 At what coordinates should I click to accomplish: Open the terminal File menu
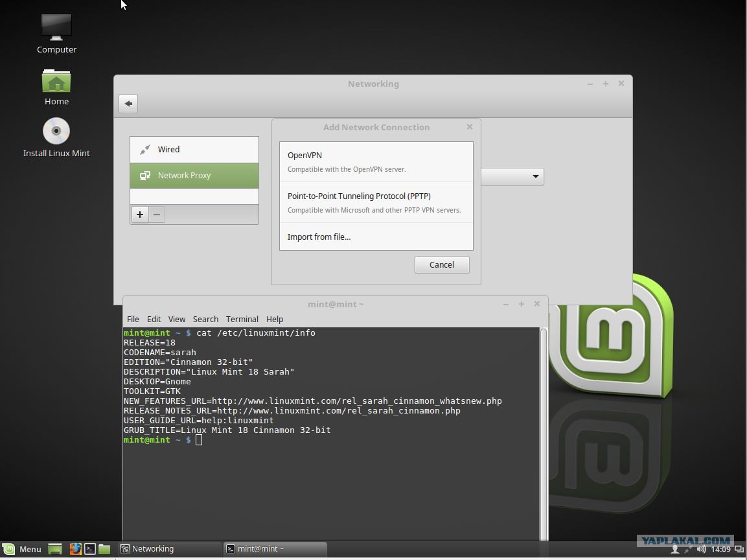click(133, 320)
